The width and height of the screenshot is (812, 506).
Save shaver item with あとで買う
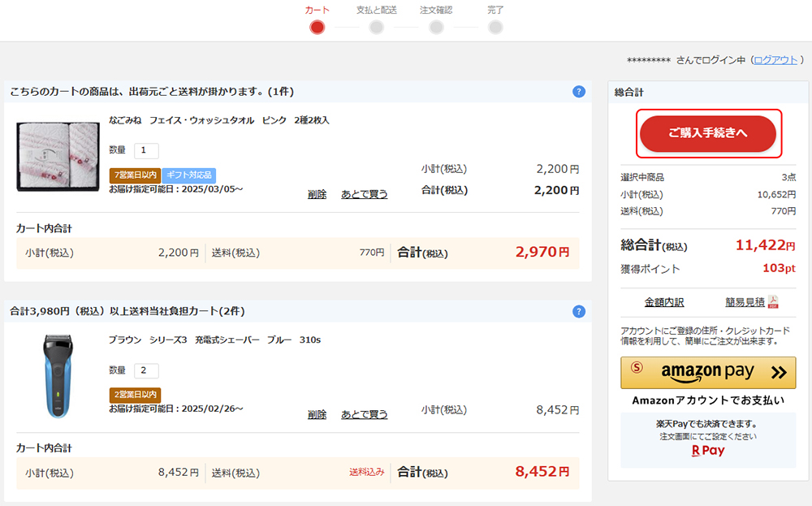(364, 414)
